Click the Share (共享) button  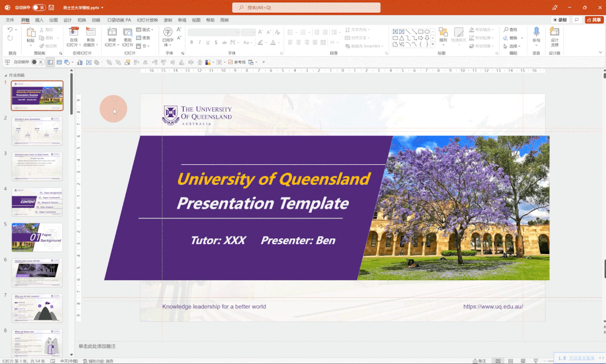point(594,20)
